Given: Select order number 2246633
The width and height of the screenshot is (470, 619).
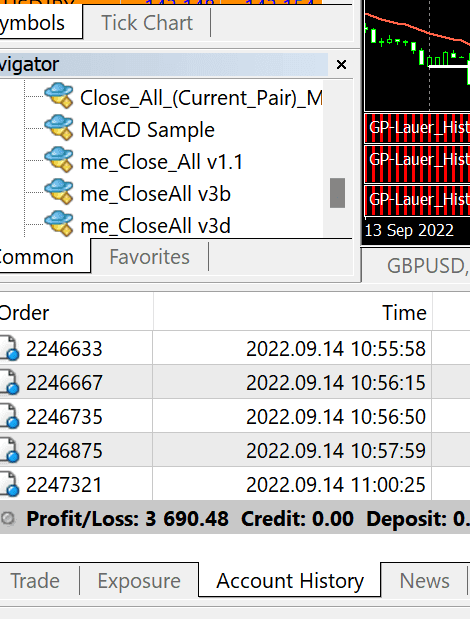Looking at the screenshot, I should 64,349.
